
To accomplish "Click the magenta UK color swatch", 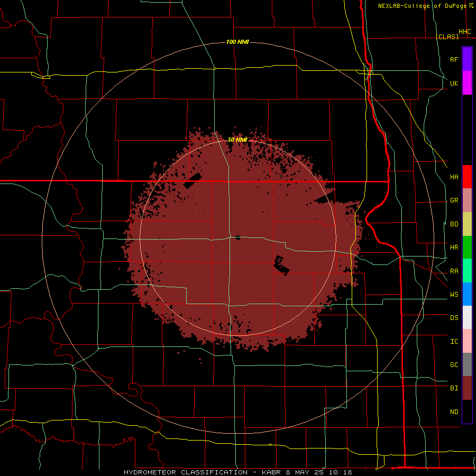I will 467,83.
